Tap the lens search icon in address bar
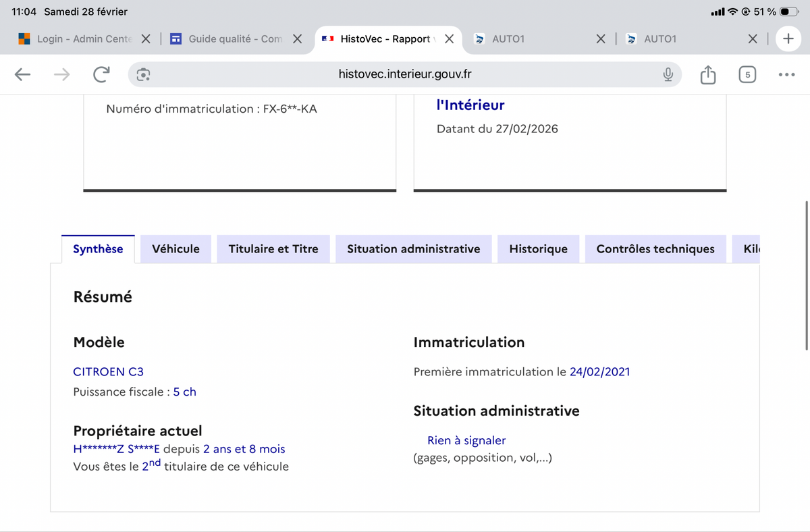The width and height of the screenshot is (810, 532). (x=143, y=75)
